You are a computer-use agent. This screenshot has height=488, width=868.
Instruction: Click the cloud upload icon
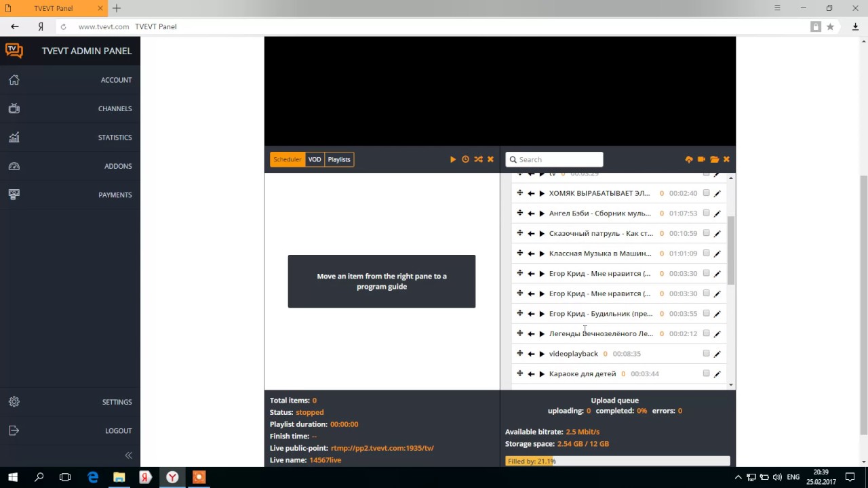point(689,159)
